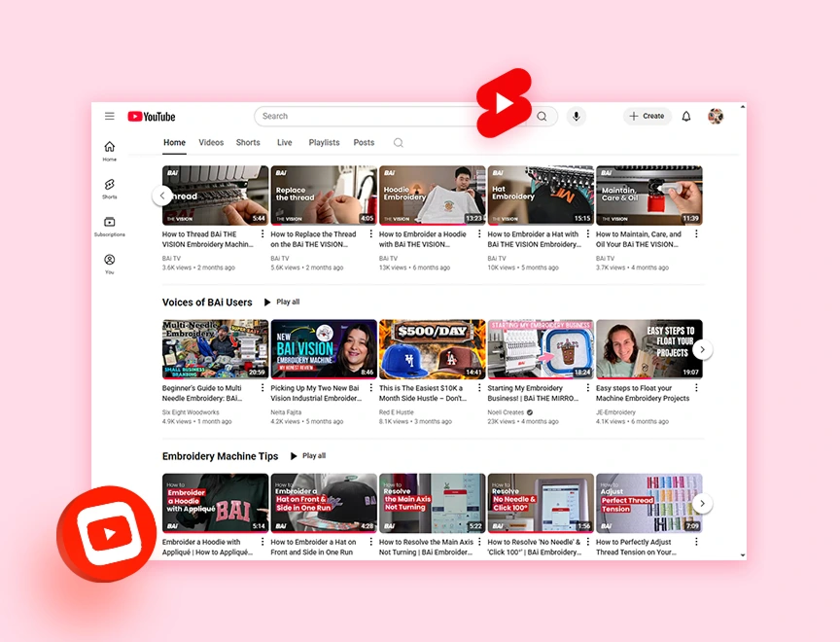Switch to the Videos tab
This screenshot has height=642, width=840.
click(211, 143)
